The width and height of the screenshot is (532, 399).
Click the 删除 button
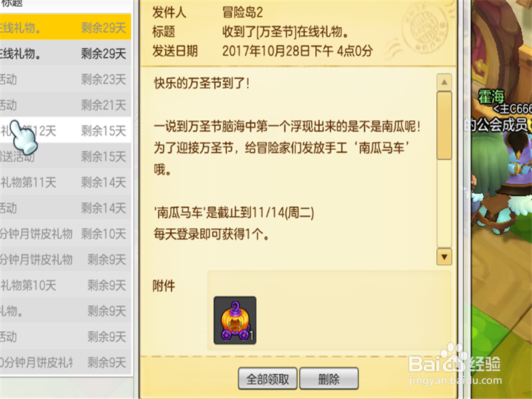[329, 378]
